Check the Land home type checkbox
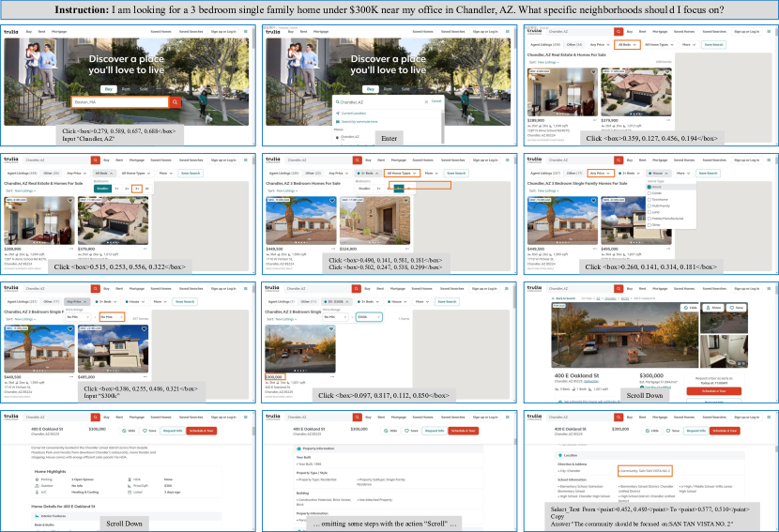The image size is (779, 532). coord(649,212)
